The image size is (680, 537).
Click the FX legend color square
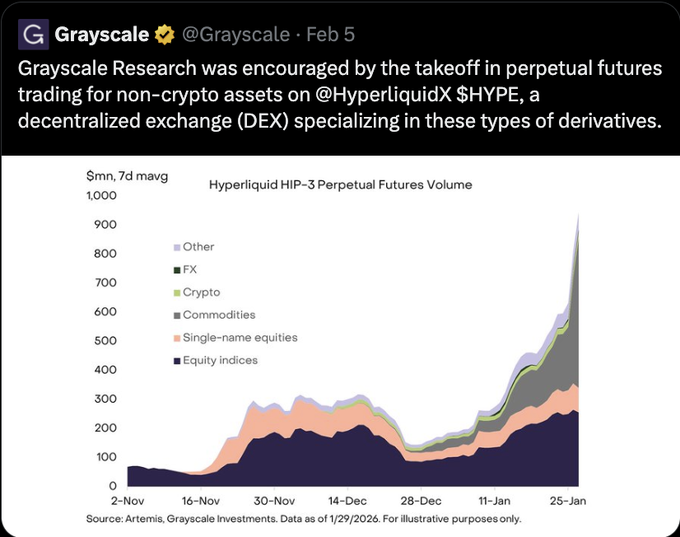177,270
